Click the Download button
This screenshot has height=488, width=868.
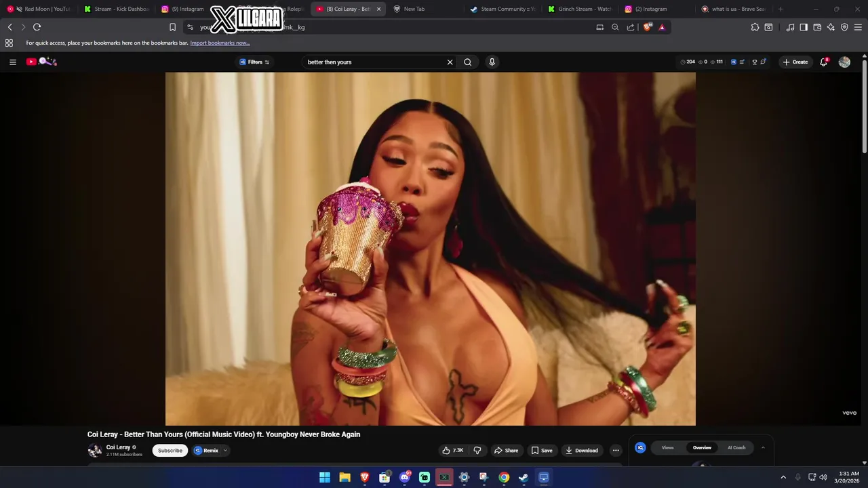[582, 450]
